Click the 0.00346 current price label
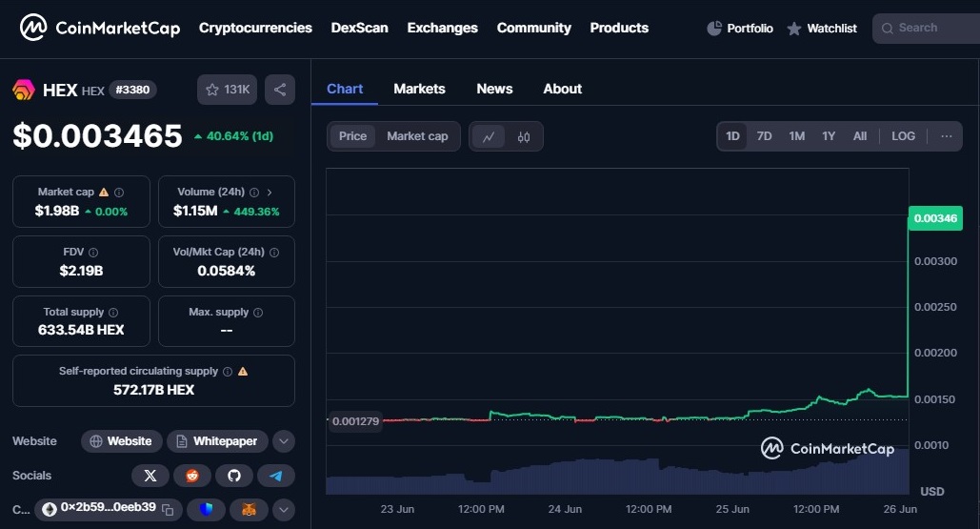 (x=935, y=218)
